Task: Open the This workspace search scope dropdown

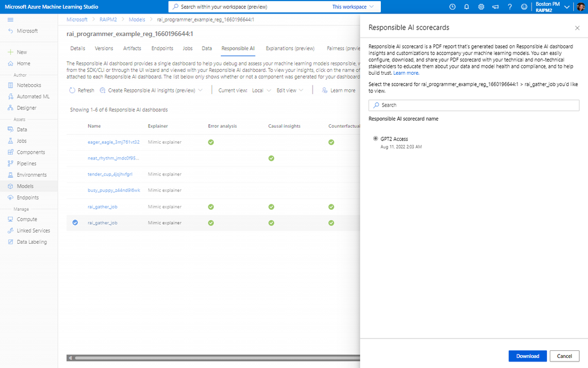Action: click(353, 6)
